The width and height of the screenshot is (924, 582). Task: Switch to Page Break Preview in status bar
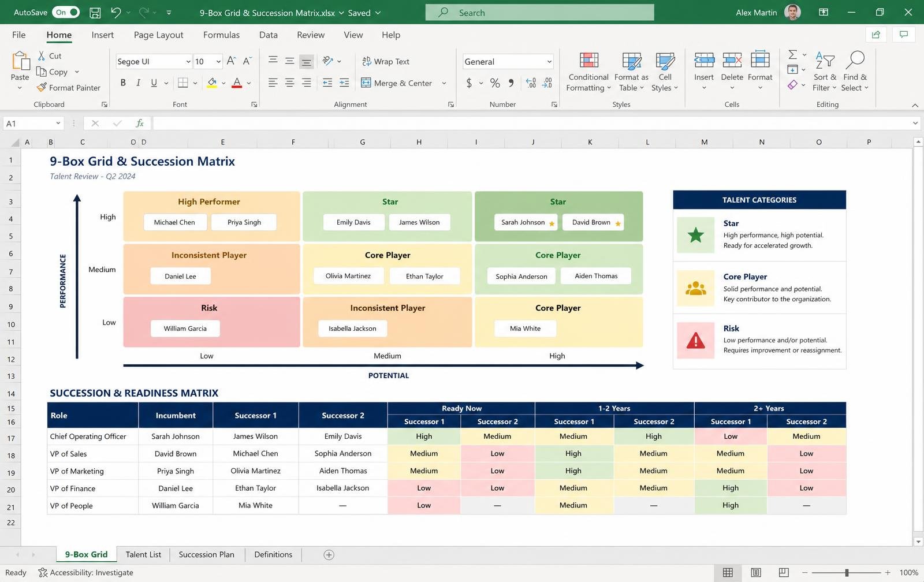point(784,572)
